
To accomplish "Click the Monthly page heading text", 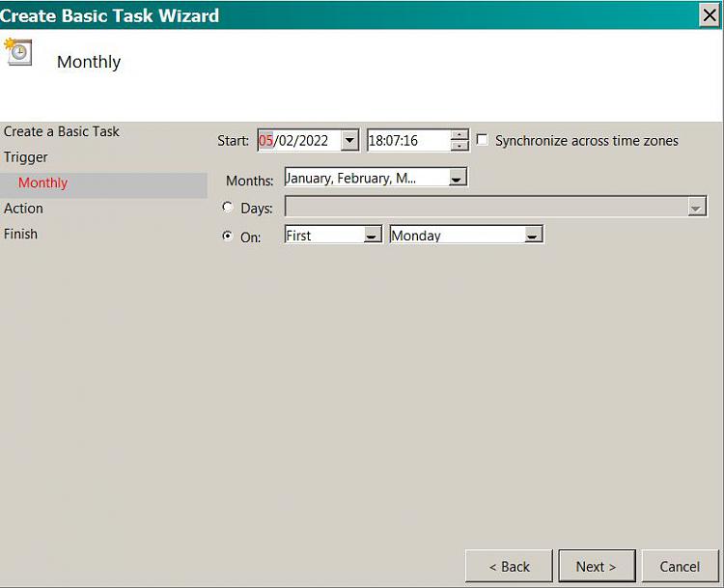I will tap(89, 62).
